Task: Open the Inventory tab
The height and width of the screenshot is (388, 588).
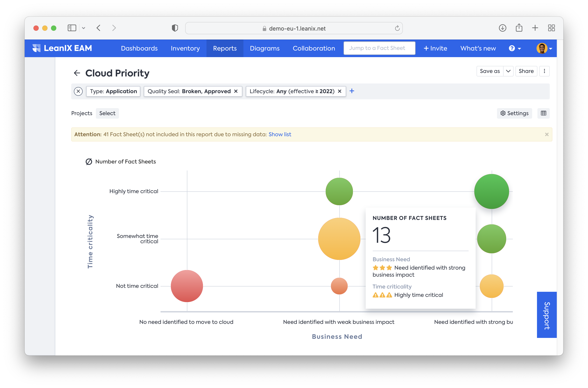Action: point(185,49)
